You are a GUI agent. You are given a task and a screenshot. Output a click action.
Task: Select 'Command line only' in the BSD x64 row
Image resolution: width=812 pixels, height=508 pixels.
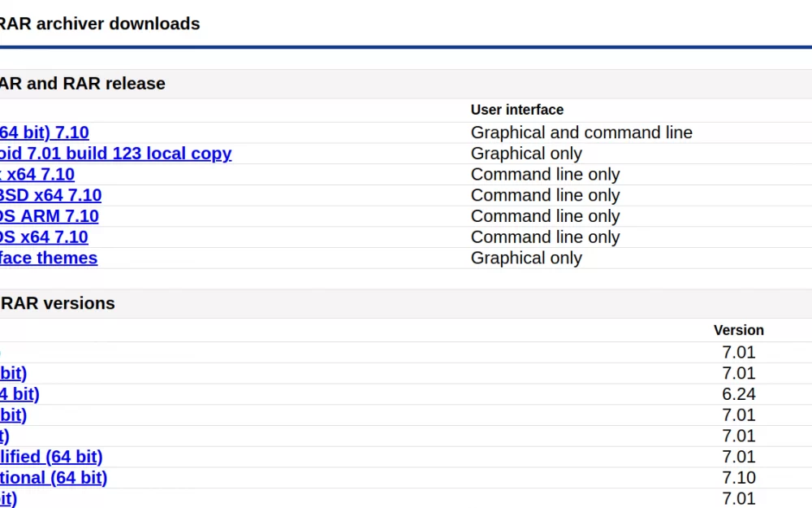[x=545, y=195]
